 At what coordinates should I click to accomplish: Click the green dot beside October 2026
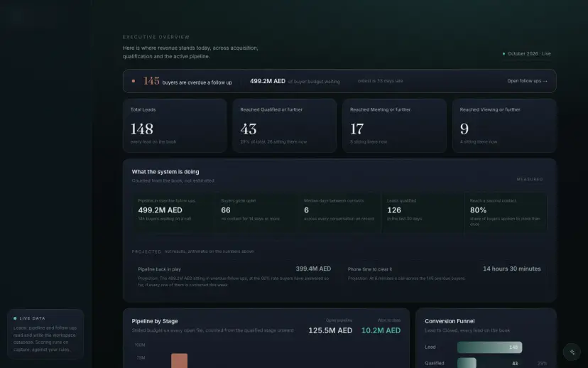pyautogui.click(x=503, y=54)
